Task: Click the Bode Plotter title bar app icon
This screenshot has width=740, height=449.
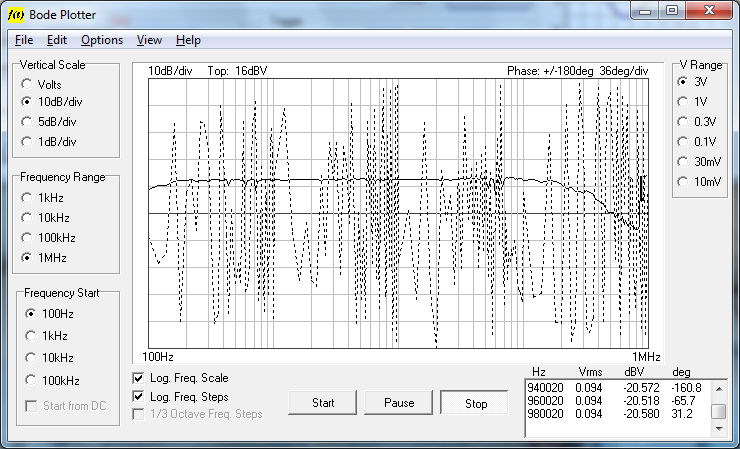Action: coord(16,15)
